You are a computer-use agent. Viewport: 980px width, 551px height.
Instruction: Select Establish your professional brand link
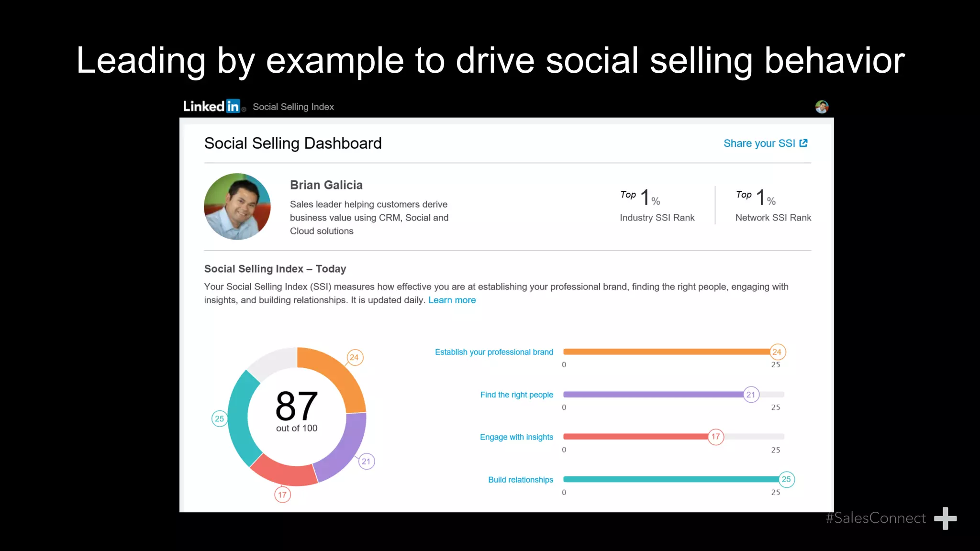point(494,352)
